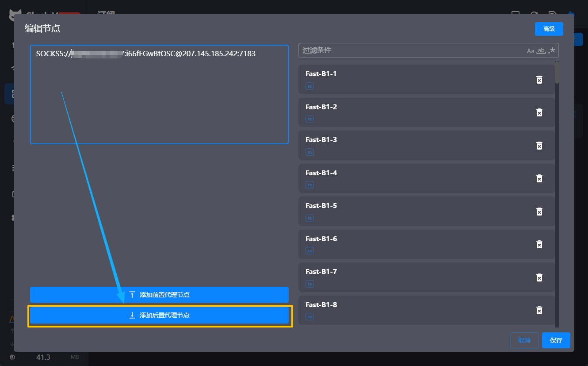This screenshot has width=588, height=366.
Task: Delete the Fast-B1-2 node
Action: coord(539,112)
